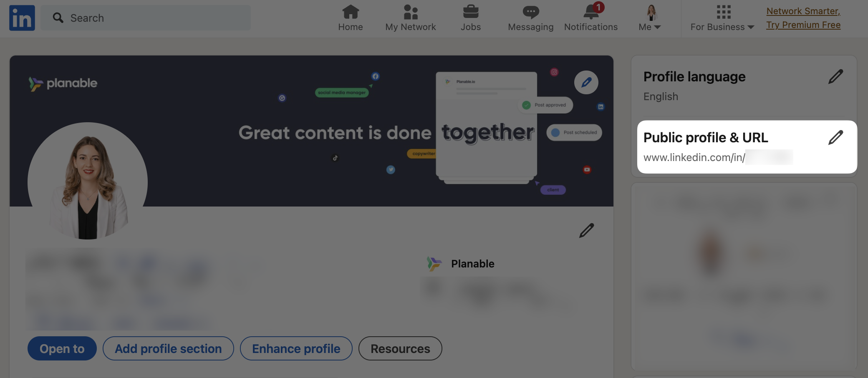
Task: Edit Profile language pencil icon
Action: click(836, 77)
